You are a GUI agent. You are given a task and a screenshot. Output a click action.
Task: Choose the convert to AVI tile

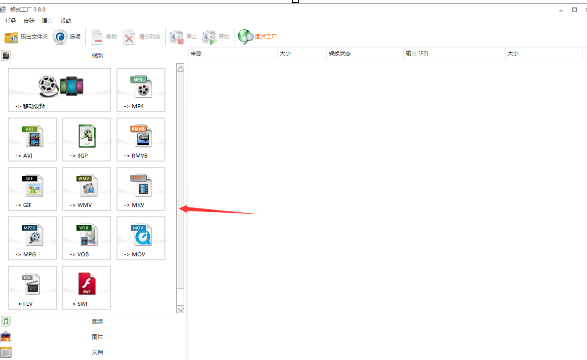coord(33,140)
